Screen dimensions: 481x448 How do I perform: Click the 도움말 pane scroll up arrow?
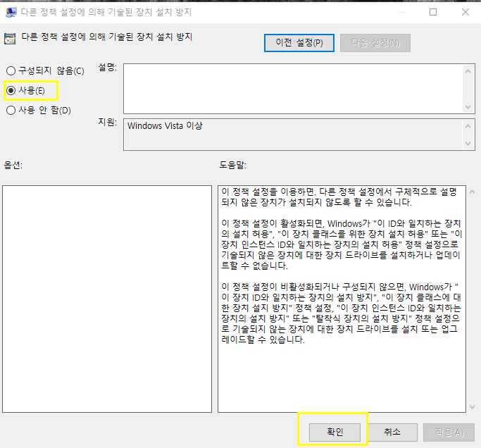472,192
